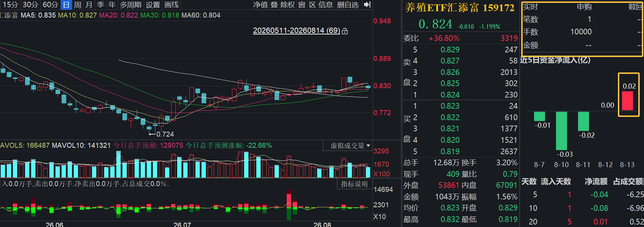Click buy 4 price 0.820
Viewport: 644px width, 227px height.
pos(450,140)
